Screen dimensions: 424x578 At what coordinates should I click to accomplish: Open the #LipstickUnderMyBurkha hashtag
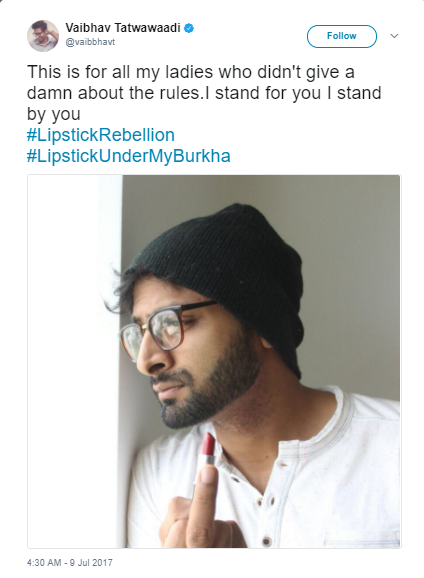129,156
